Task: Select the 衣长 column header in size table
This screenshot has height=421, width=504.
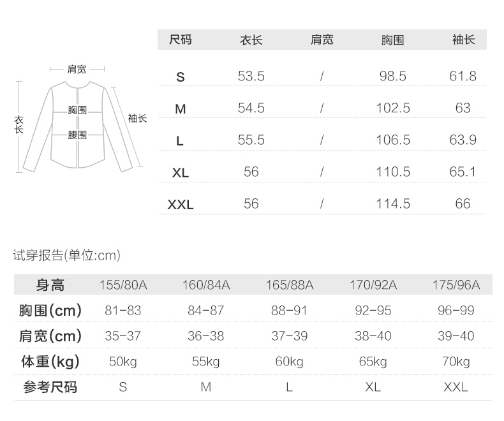Action: tap(251, 40)
